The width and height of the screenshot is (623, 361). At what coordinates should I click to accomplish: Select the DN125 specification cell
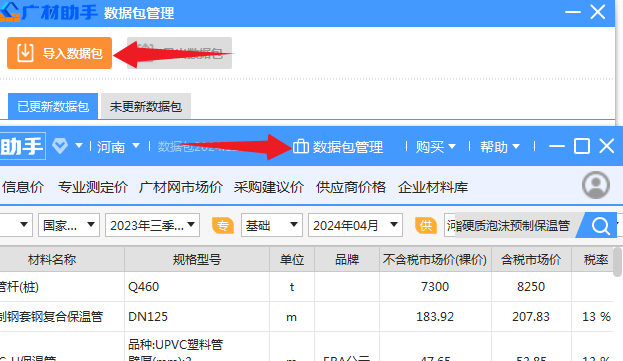point(197,317)
